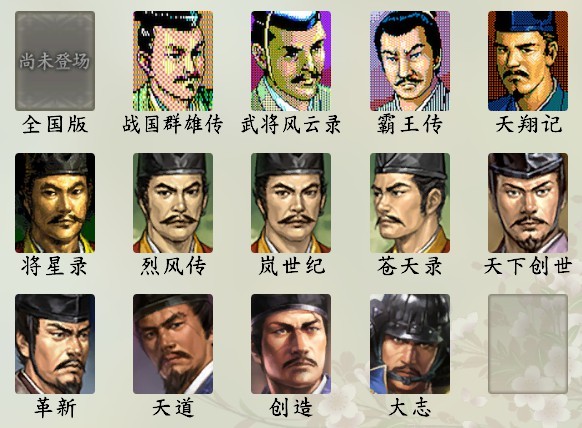Pick the 烈风传 portrait
Viewport: 582px width, 428px height.
[173, 203]
